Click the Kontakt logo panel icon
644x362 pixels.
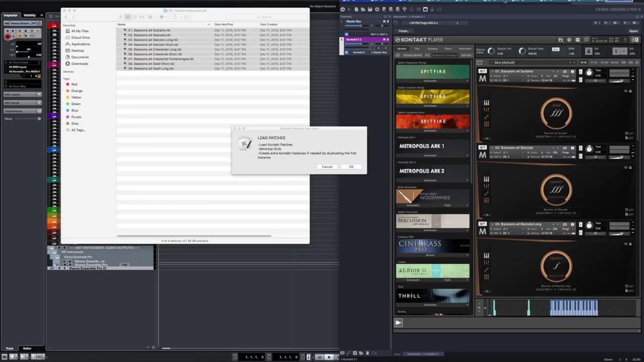coord(636,40)
